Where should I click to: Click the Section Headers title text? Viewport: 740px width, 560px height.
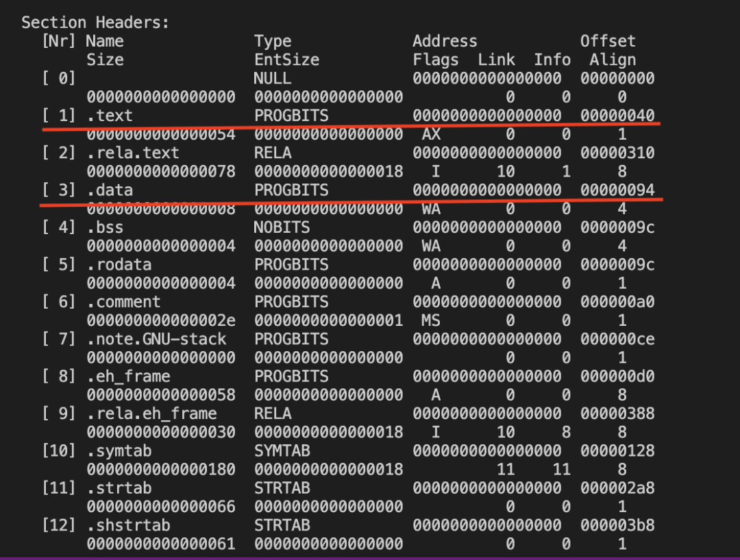coord(95,22)
